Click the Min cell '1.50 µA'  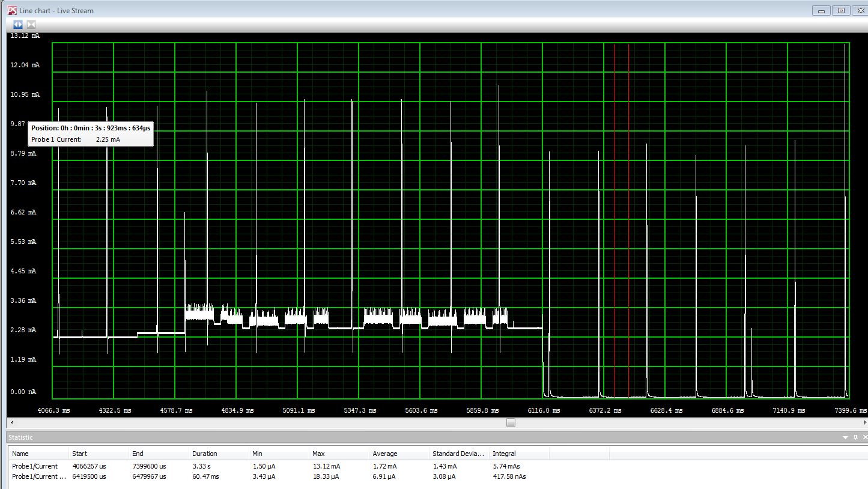point(264,466)
